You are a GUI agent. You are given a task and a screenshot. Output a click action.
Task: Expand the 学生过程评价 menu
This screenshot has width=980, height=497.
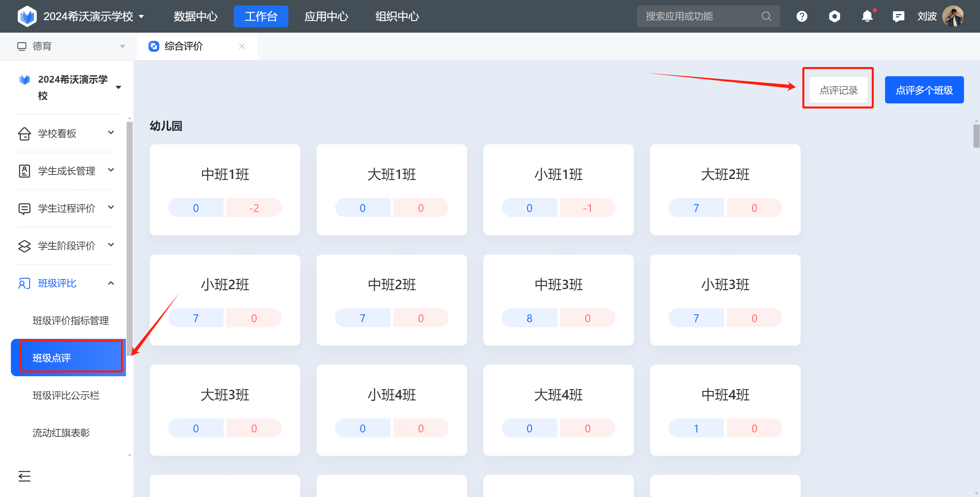pyautogui.click(x=111, y=208)
